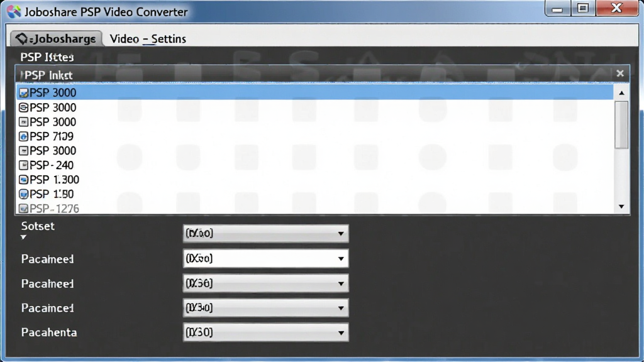Click the PSP list scrollbar thumb
The width and height of the screenshot is (644, 362).
point(621,125)
